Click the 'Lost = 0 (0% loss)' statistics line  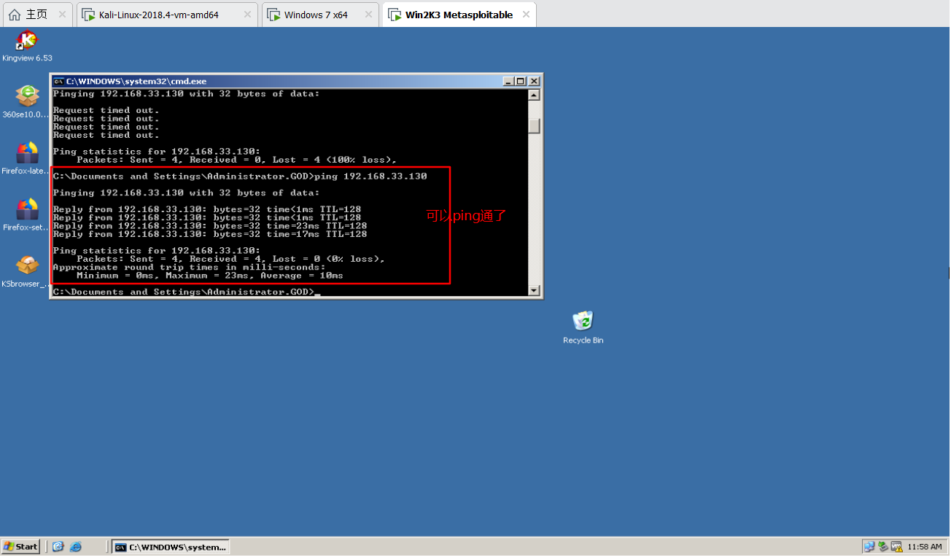point(230,259)
